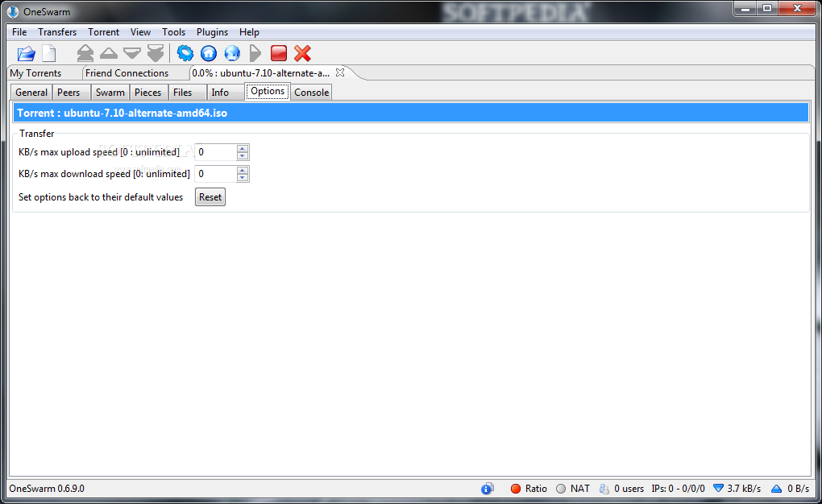Image resolution: width=822 pixels, height=504 pixels.
Task: Stop the torrent with the red square
Action: click(x=278, y=53)
